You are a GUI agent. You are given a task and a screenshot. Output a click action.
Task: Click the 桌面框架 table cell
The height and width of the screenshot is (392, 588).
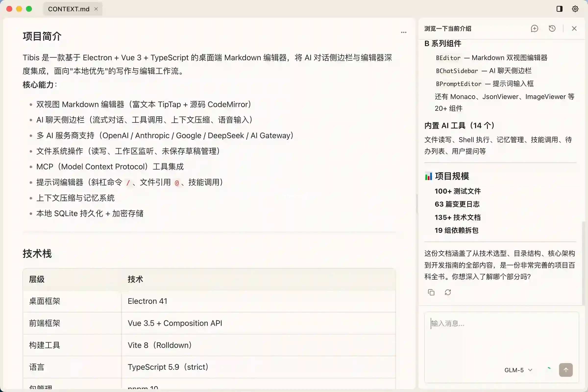click(x=72, y=301)
